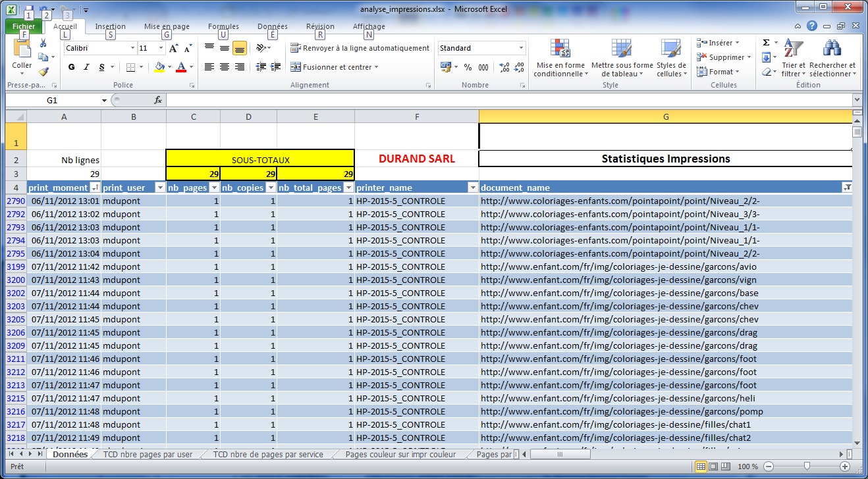868x479 pixels.
Task: Toggle bold (G) formatting
Action: (71, 67)
